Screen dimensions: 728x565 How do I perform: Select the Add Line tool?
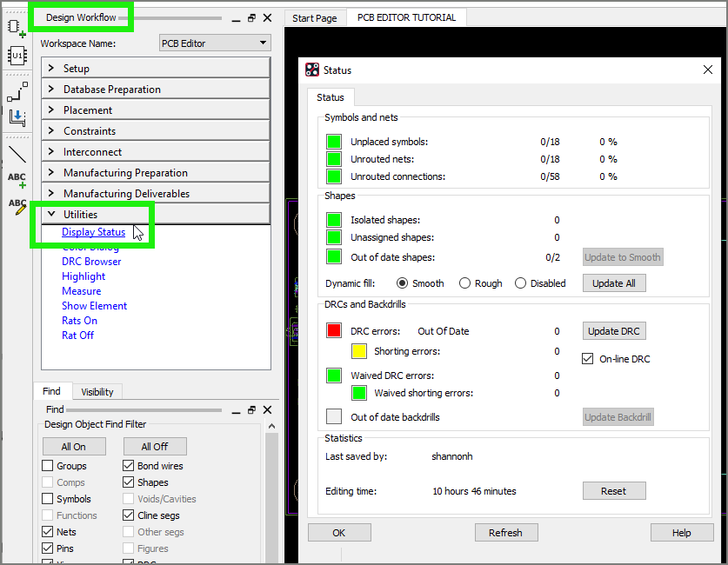[x=17, y=155]
